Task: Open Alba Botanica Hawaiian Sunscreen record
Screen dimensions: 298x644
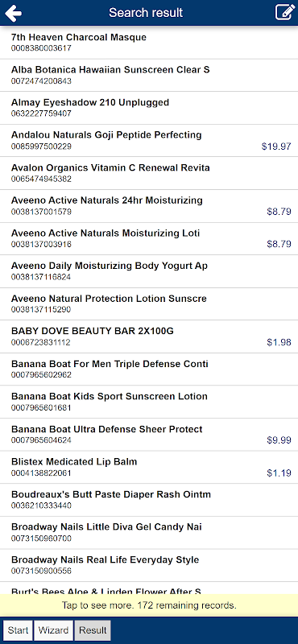Action: [x=149, y=75]
